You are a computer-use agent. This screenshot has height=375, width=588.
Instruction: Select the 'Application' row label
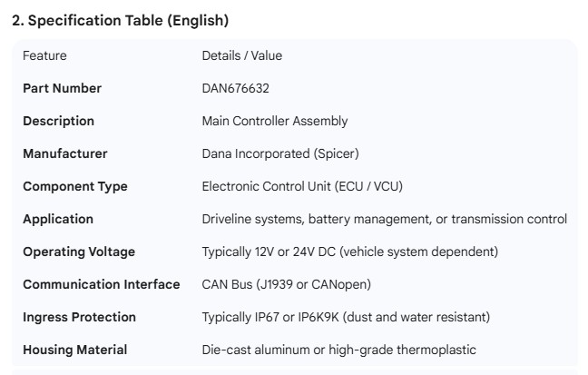click(x=58, y=219)
